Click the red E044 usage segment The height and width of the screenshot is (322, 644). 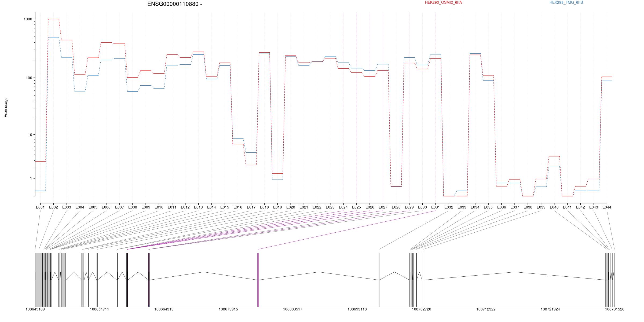607,77
